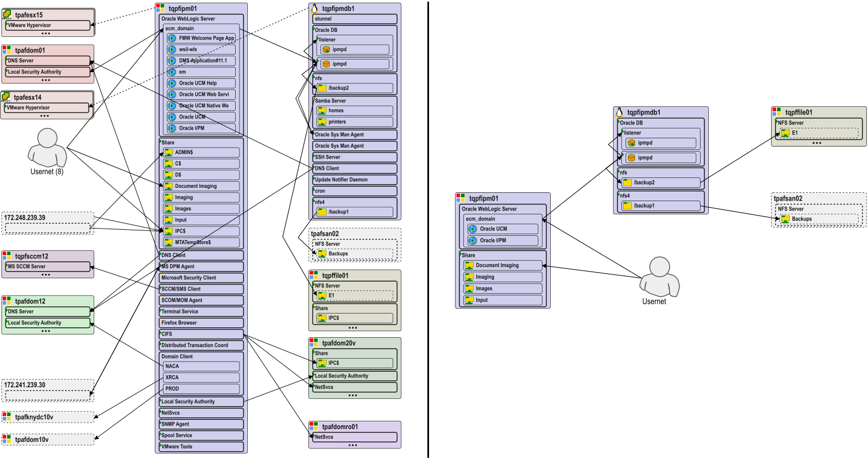Screen dimensions: 868x459
Task: Click the Windows logo beside tqpfsccm12
Action: [x=7, y=256]
